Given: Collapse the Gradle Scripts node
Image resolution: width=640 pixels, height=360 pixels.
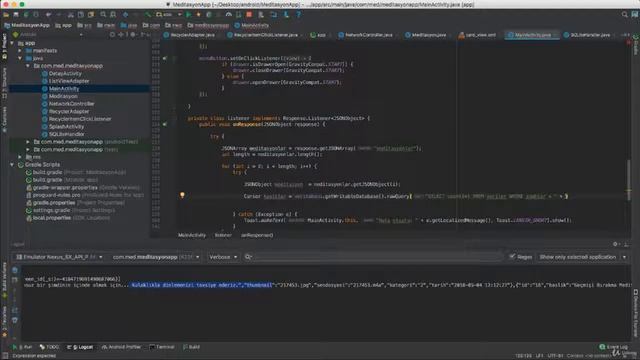Looking at the screenshot, I should 12,164.
